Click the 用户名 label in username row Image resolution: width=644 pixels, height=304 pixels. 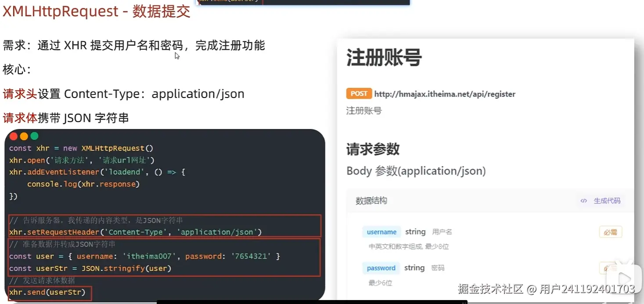point(442,232)
